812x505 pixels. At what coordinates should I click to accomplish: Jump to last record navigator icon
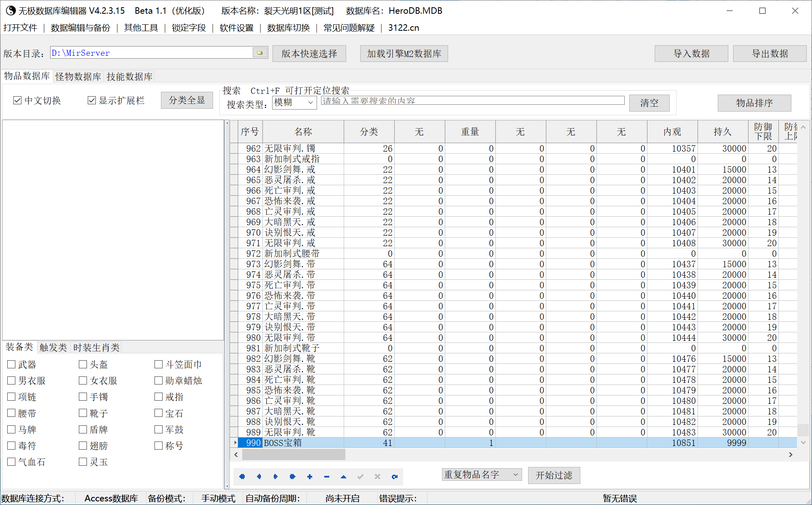coord(293,477)
